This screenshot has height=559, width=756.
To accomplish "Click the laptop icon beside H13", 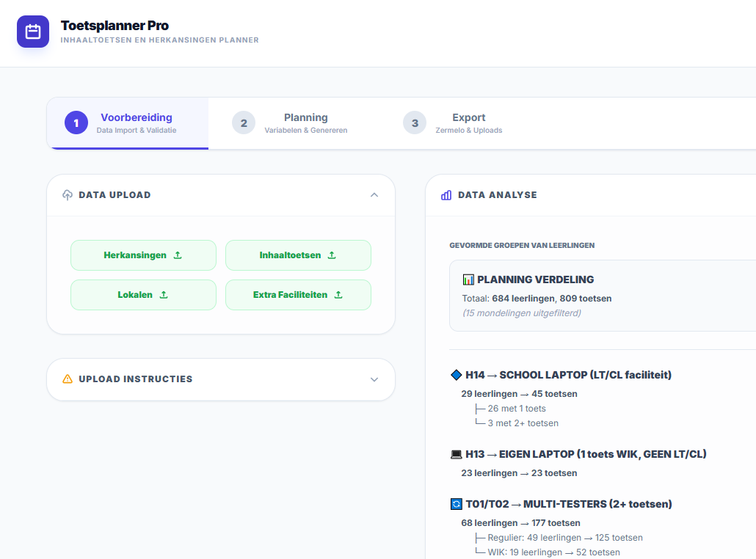I will (456, 454).
